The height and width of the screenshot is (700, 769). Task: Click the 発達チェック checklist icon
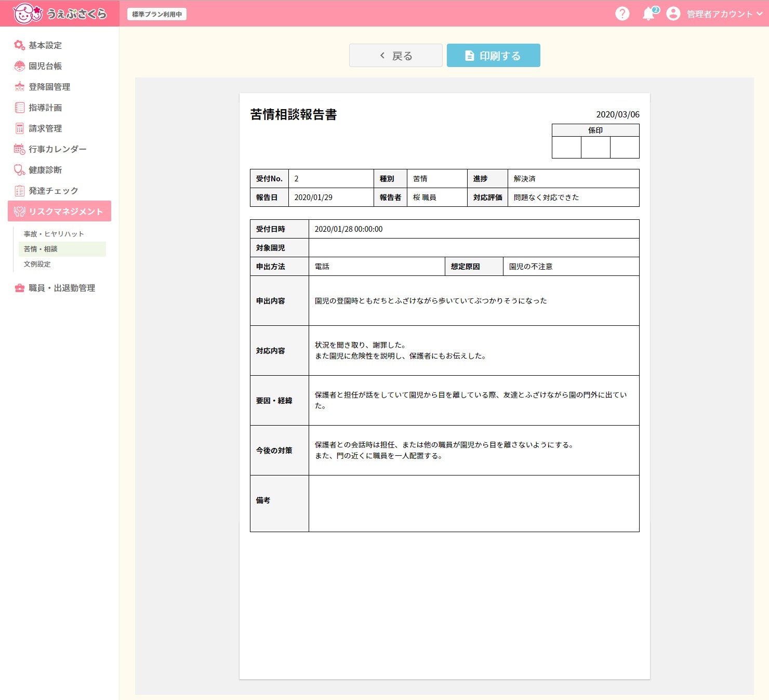click(x=20, y=191)
